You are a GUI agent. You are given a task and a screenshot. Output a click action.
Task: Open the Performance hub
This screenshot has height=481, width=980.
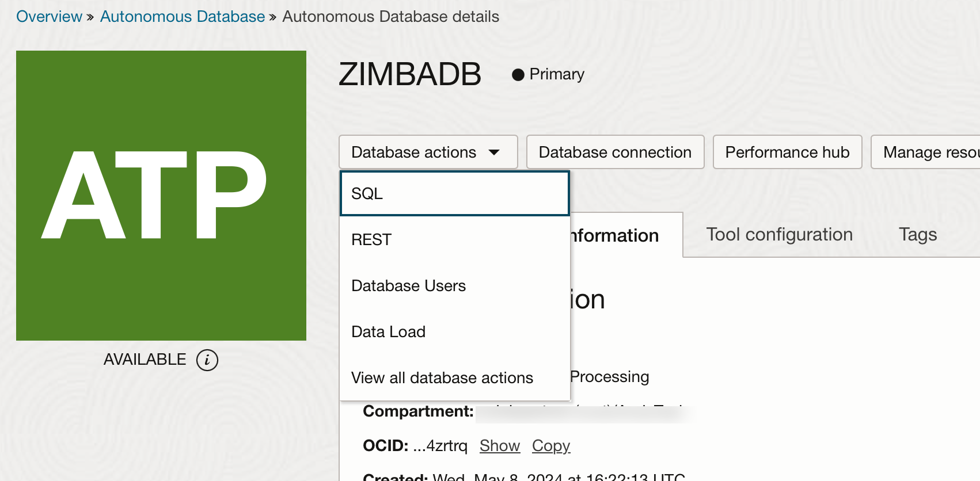(x=787, y=152)
